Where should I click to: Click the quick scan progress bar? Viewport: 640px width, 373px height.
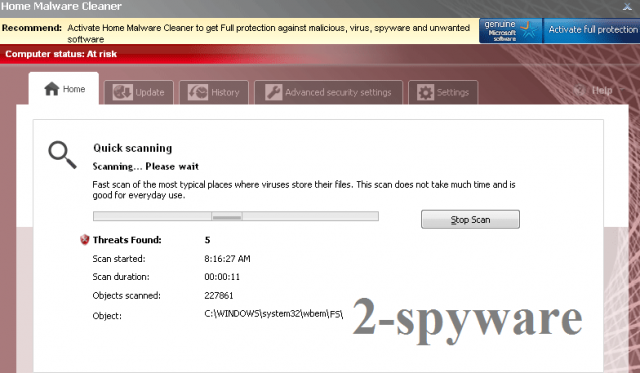236,216
